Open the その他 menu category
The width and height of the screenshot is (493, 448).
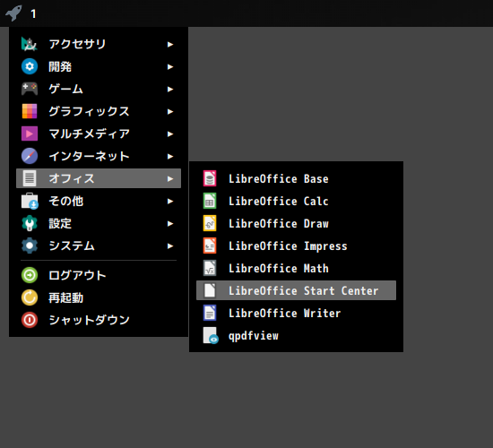(x=99, y=201)
